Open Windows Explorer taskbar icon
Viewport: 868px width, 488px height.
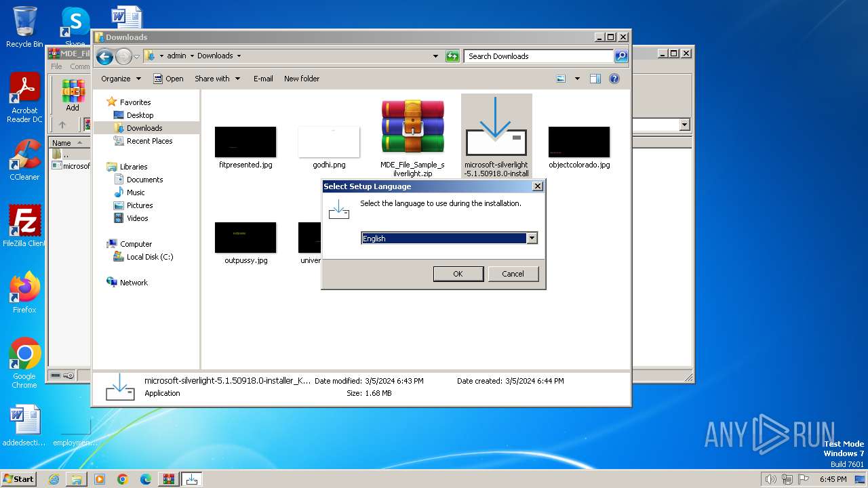(77, 479)
